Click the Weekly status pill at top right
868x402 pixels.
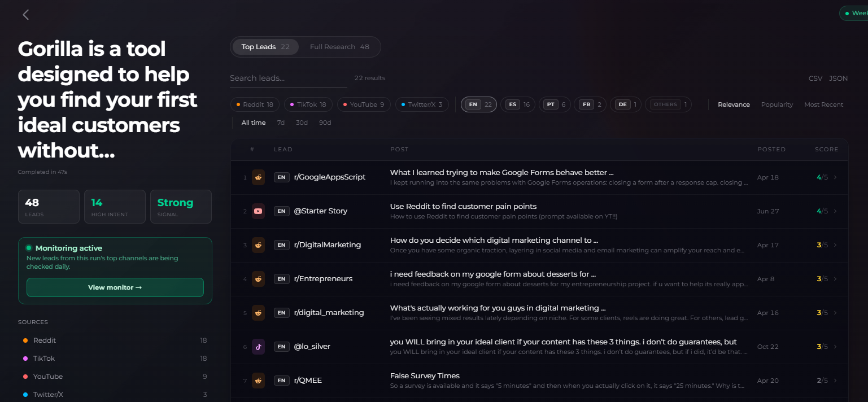pos(853,14)
